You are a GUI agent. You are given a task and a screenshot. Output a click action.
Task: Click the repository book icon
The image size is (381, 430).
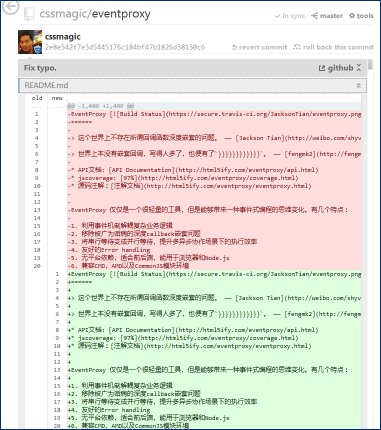(x=29, y=14)
